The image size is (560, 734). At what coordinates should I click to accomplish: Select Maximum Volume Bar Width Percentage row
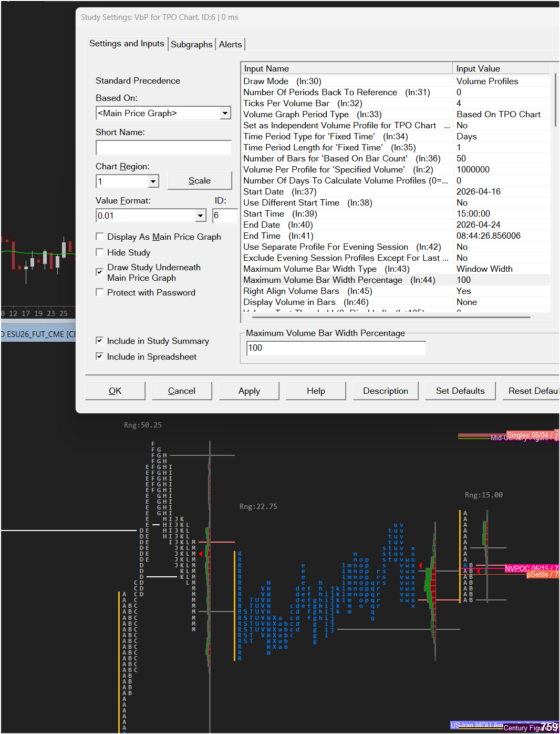point(396,280)
